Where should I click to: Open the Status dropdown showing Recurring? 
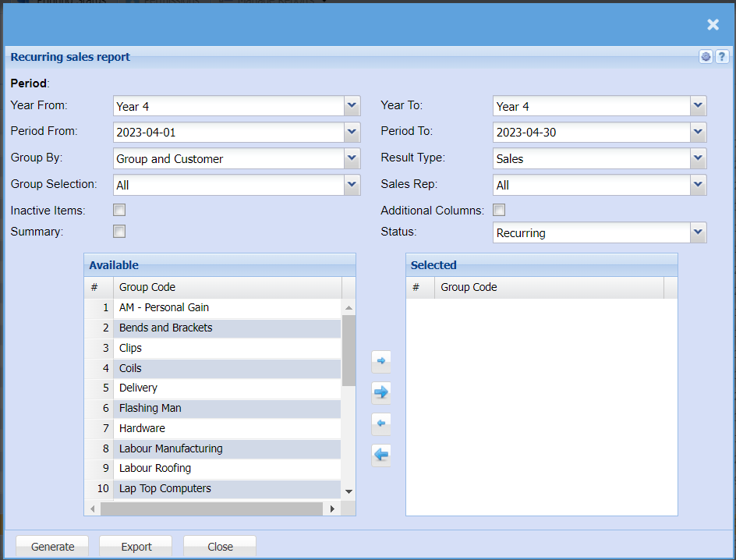(698, 232)
